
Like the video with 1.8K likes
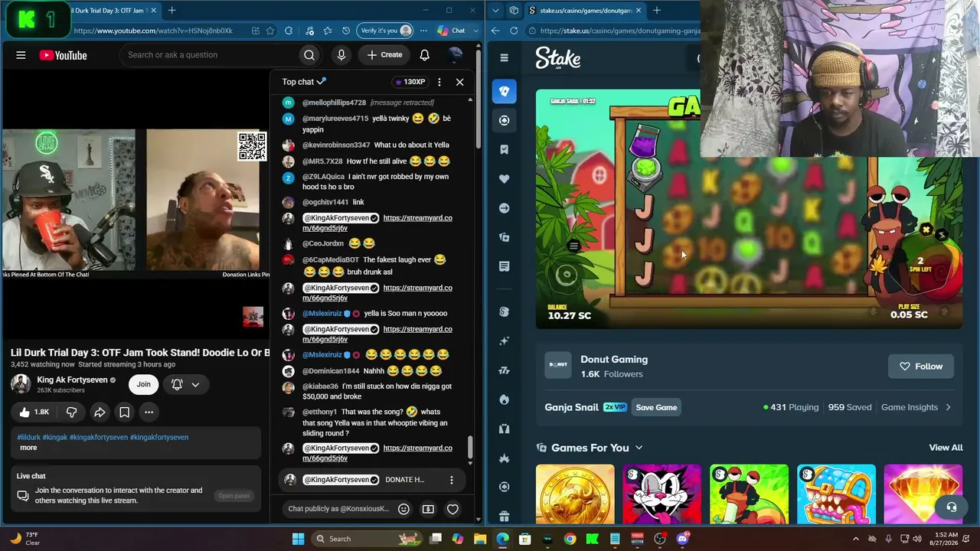[34, 412]
